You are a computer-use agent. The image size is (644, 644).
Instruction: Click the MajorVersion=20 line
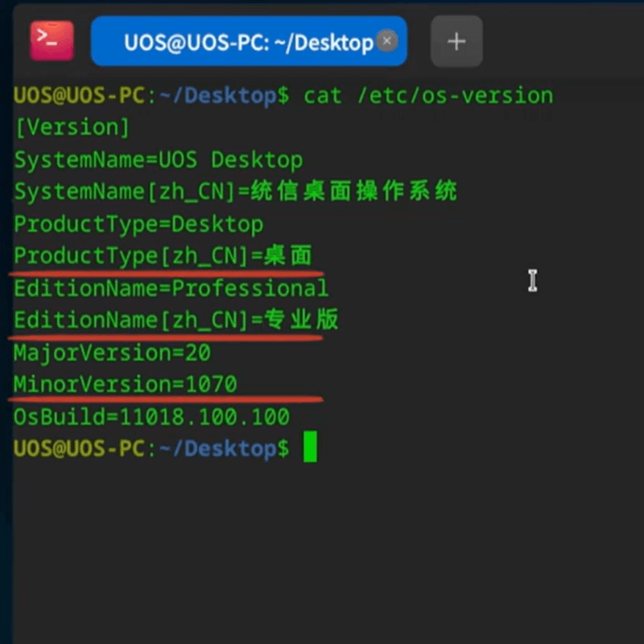(x=112, y=353)
